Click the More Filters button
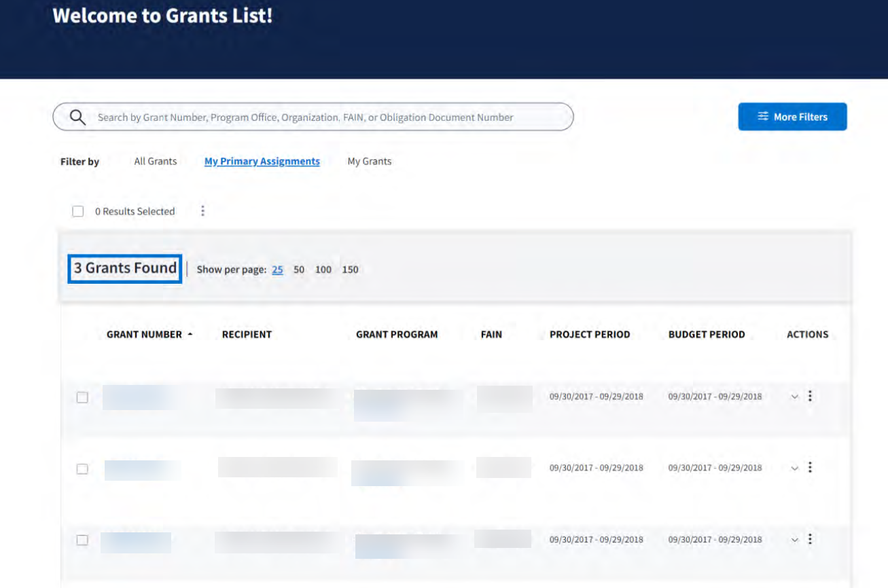This screenshot has width=888, height=588. [792, 117]
